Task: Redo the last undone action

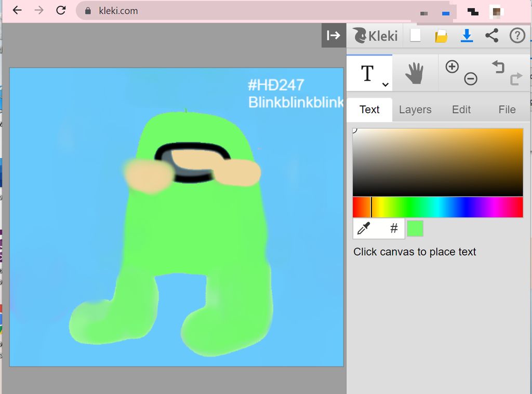Action: 516,79
